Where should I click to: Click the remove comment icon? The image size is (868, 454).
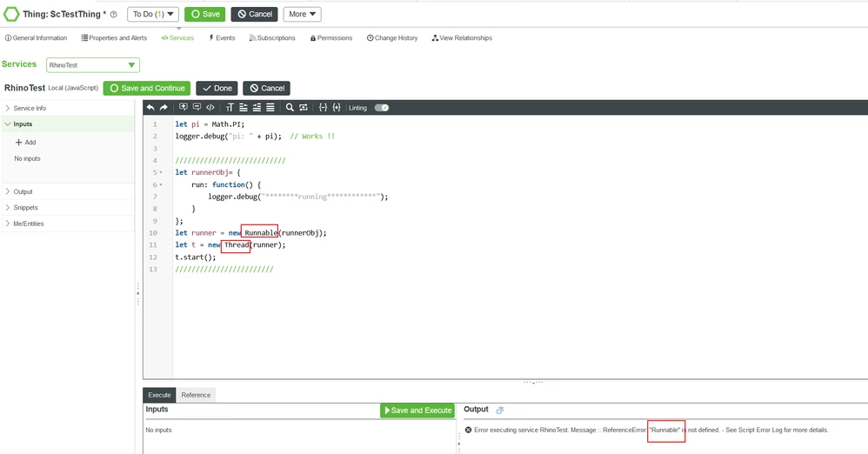(197, 107)
